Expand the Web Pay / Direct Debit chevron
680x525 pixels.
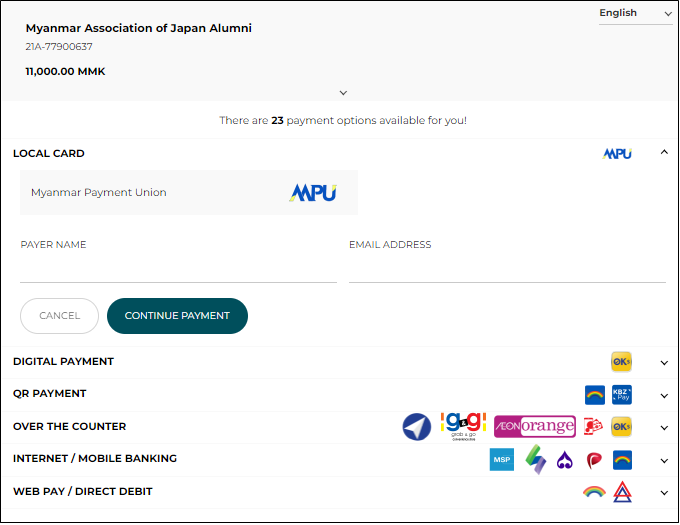tap(664, 493)
